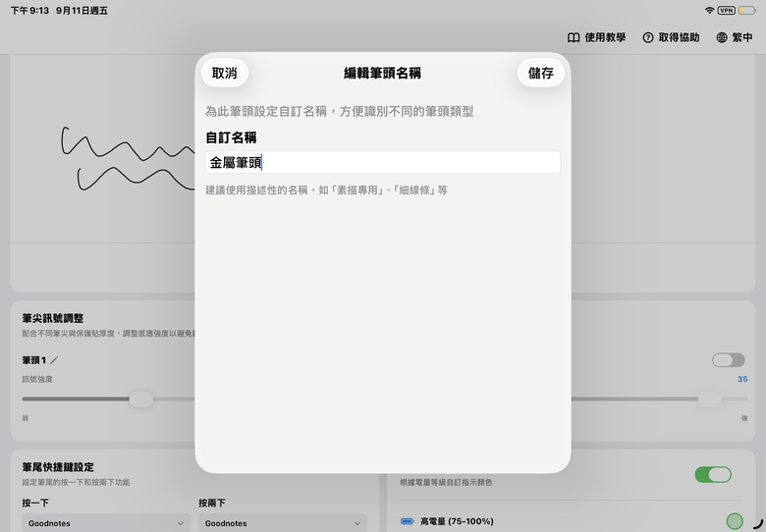
Task: Turn off the green battery indicator color switch
Action: tap(713, 474)
